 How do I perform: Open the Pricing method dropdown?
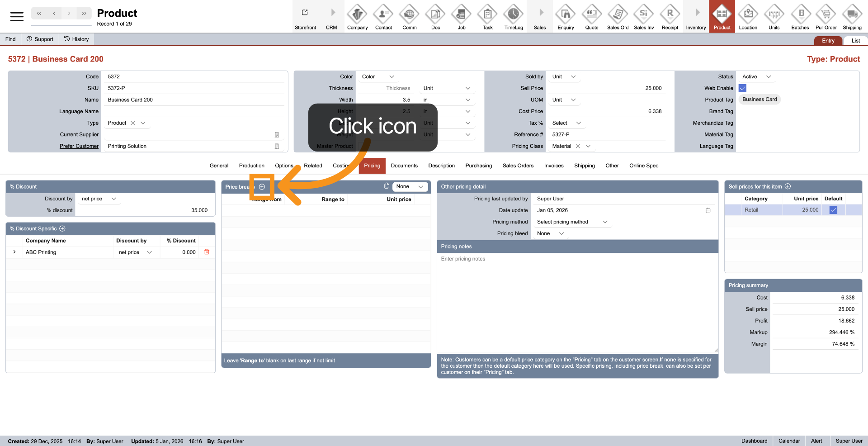(572, 222)
